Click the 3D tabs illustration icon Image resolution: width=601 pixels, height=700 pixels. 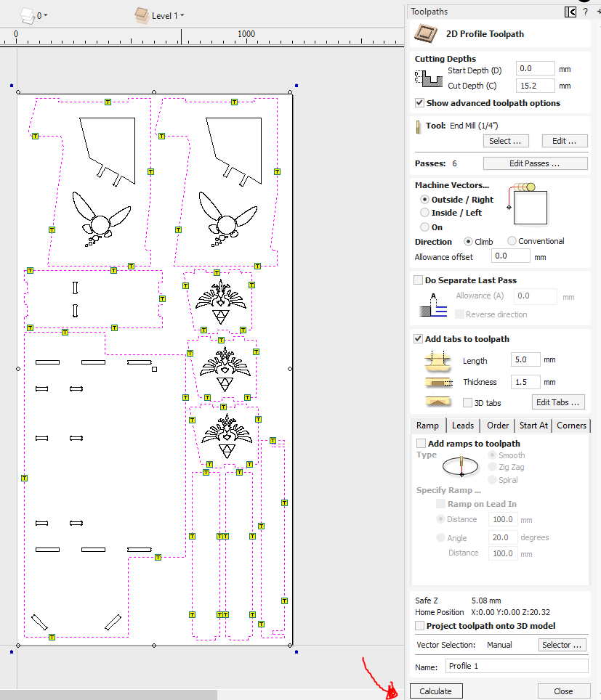coord(437,402)
